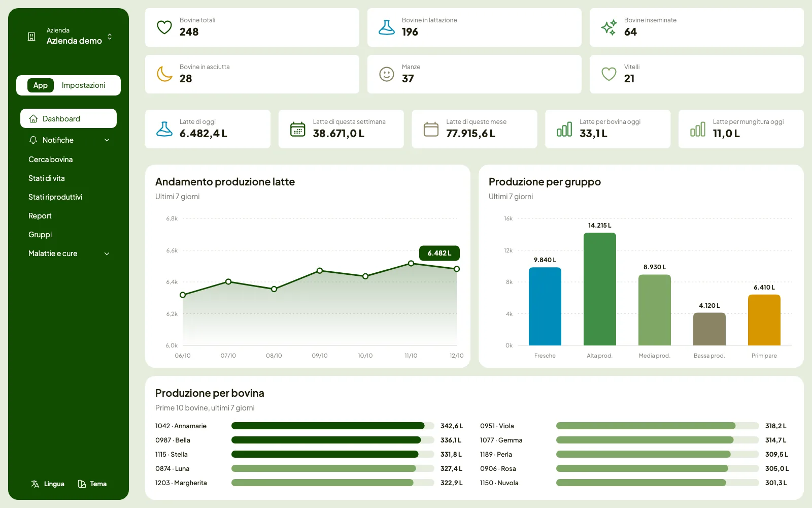Click the brown Bassa prod. bar
The height and width of the screenshot is (508, 812).
click(x=709, y=329)
